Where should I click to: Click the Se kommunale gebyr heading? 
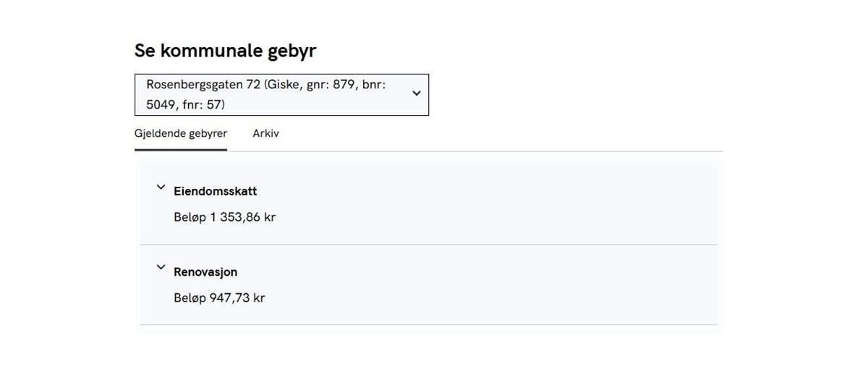pyautogui.click(x=225, y=51)
